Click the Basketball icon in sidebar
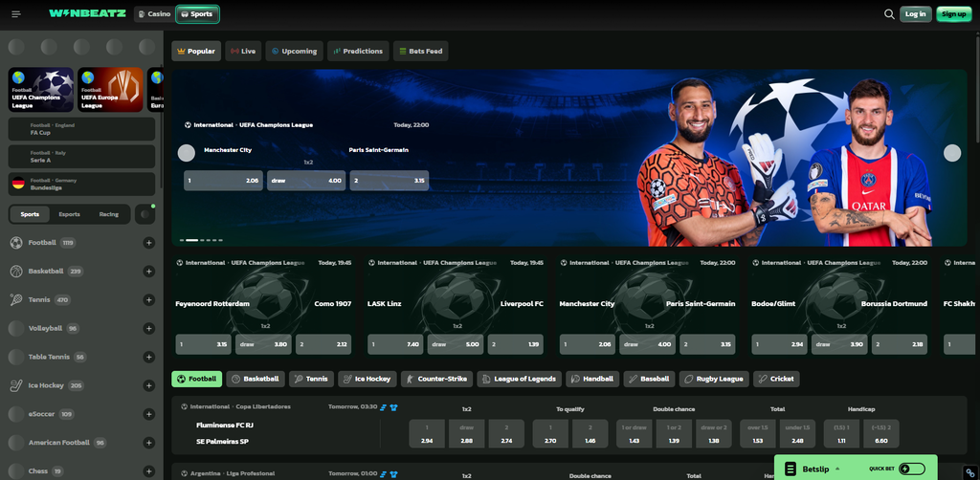This screenshot has height=480, width=980. (x=16, y=272)
